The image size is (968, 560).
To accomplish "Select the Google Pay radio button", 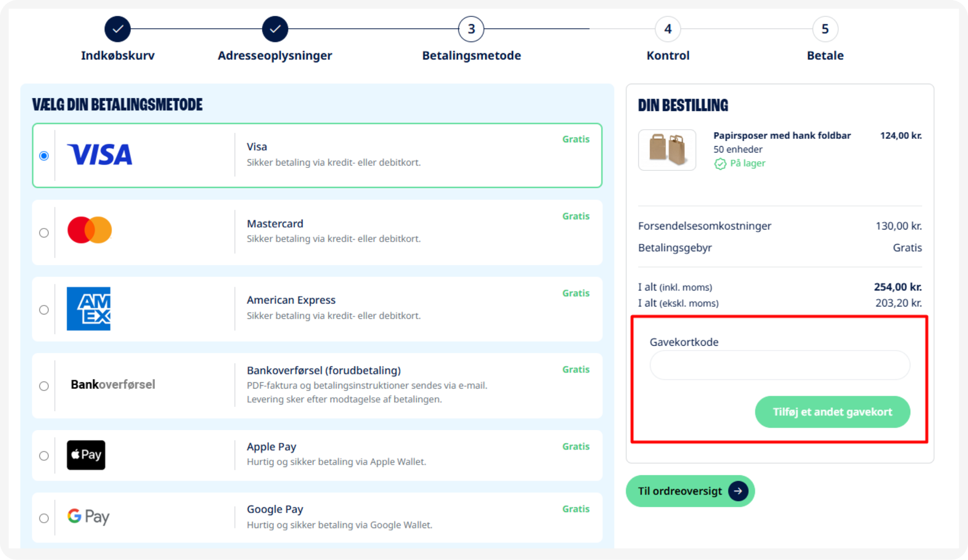I will tap(44, 518).
